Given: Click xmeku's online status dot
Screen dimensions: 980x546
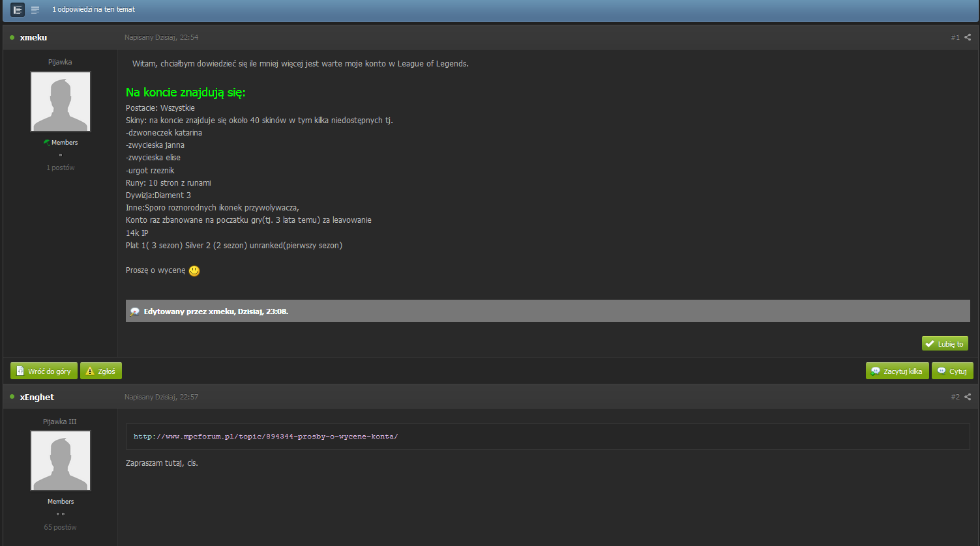Looking at the screenshot, I should (x=12, y=38).
